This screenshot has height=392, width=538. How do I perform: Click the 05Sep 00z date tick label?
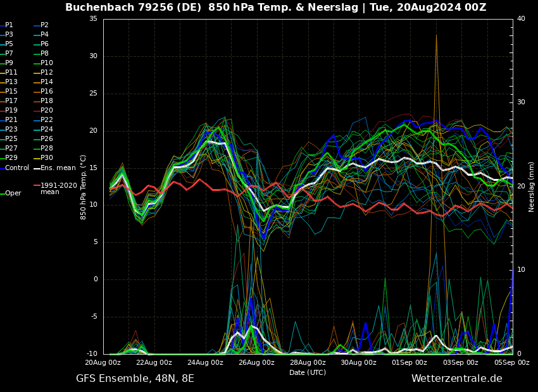512,362
